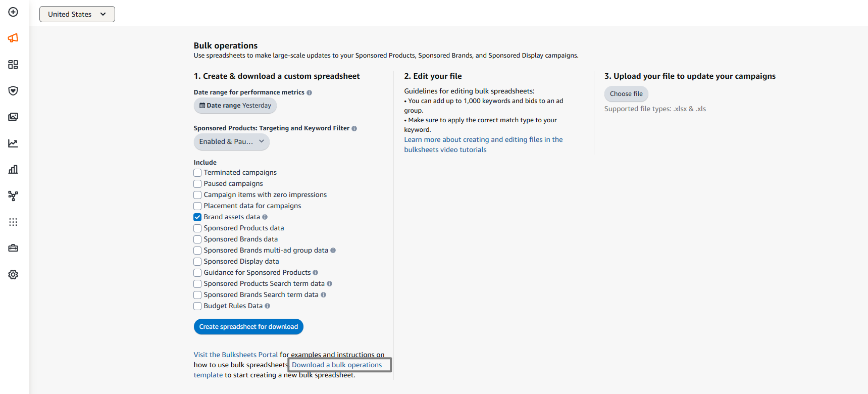Viewport: 868px width, 394px height.
Task: Click Create spreadsheet for download
Action: [248, 326]
